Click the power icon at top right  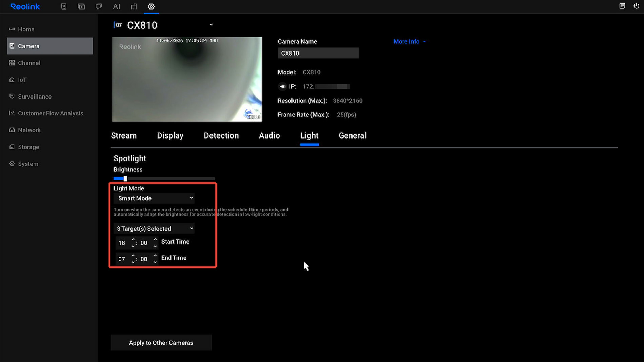point(636,6)
